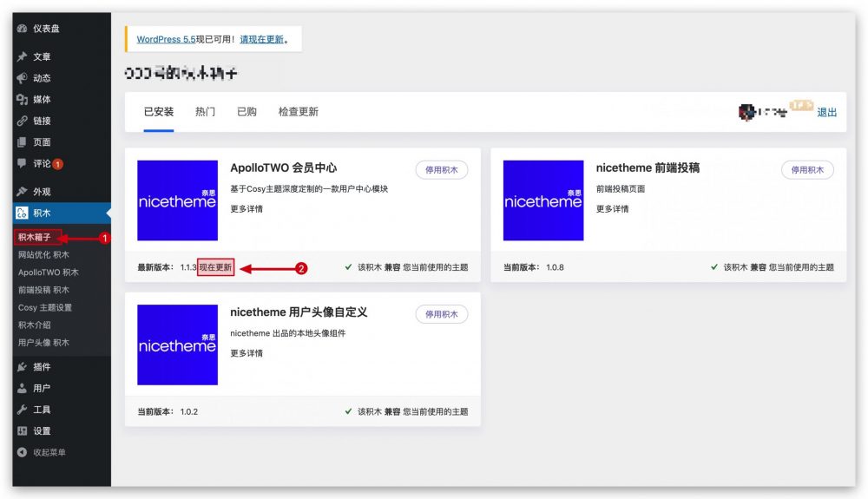The height and width of the screenshot is (499, 868).
Task: Switch to the 热门 tab
Action: point(205,112)
